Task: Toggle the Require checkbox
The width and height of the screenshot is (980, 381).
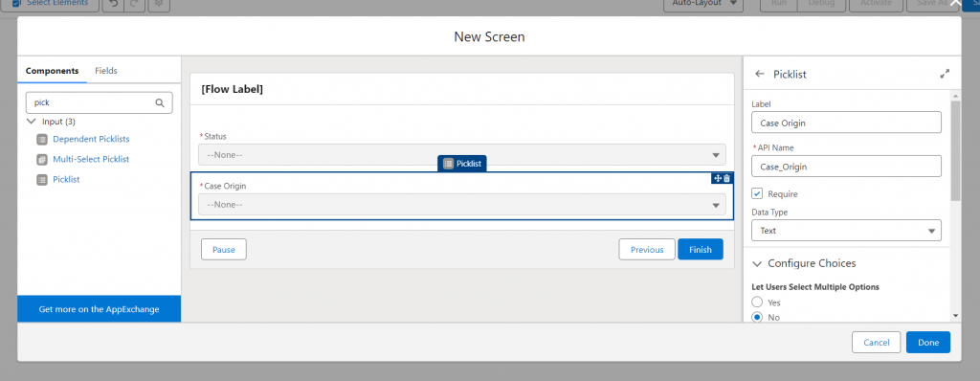Action: (757, 194)
